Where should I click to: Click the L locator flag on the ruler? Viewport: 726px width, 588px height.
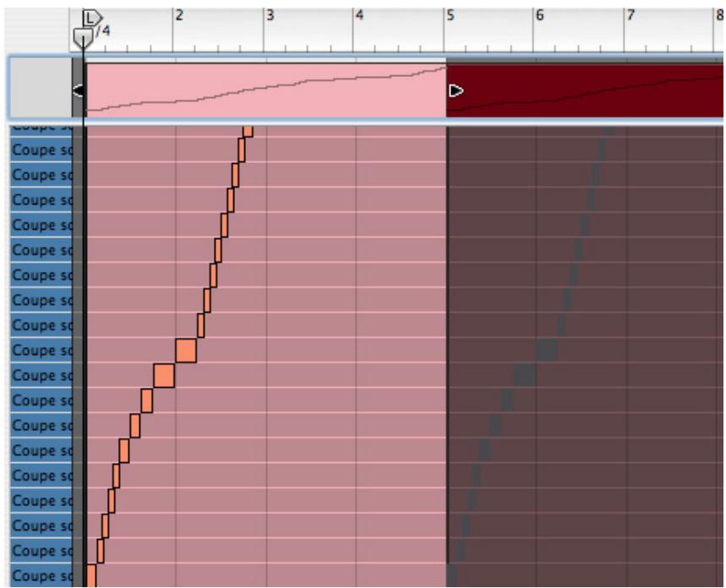[90, 16]
